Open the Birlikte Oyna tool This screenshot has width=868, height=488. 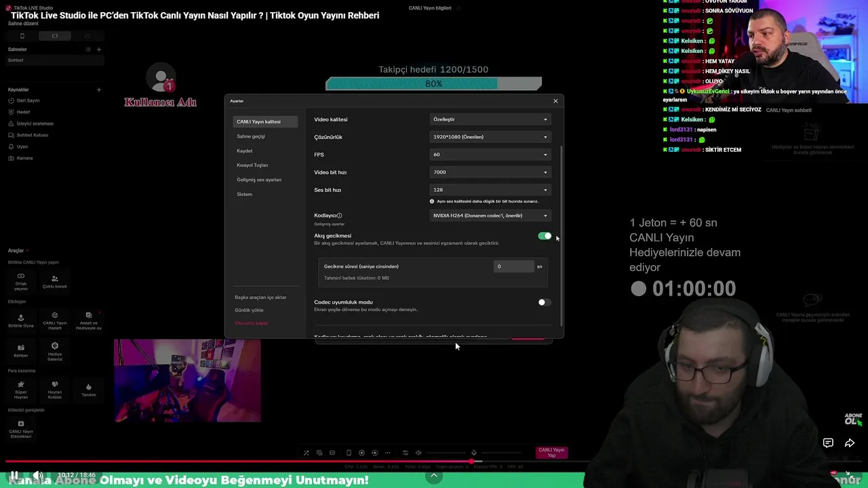[21, 320]
